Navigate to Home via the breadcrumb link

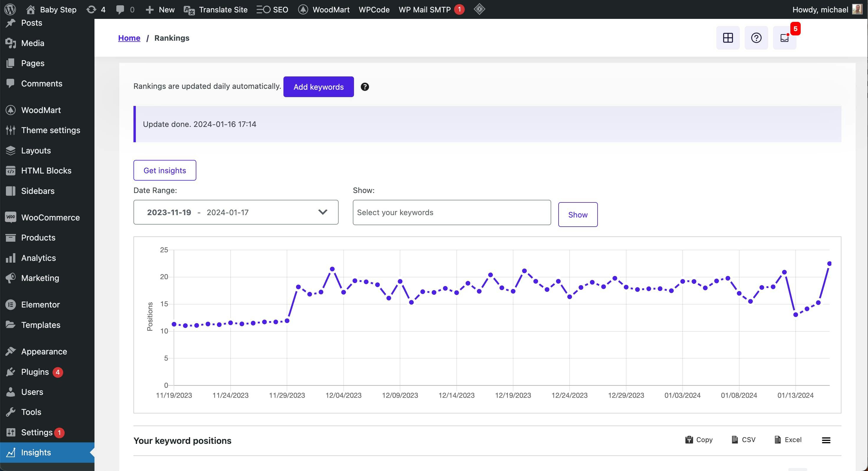[x=129, y=38]
